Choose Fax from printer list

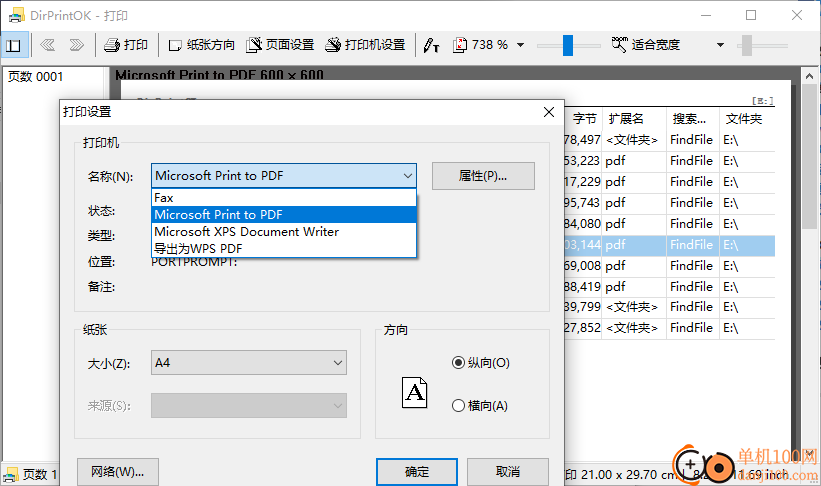click(284, 198)
